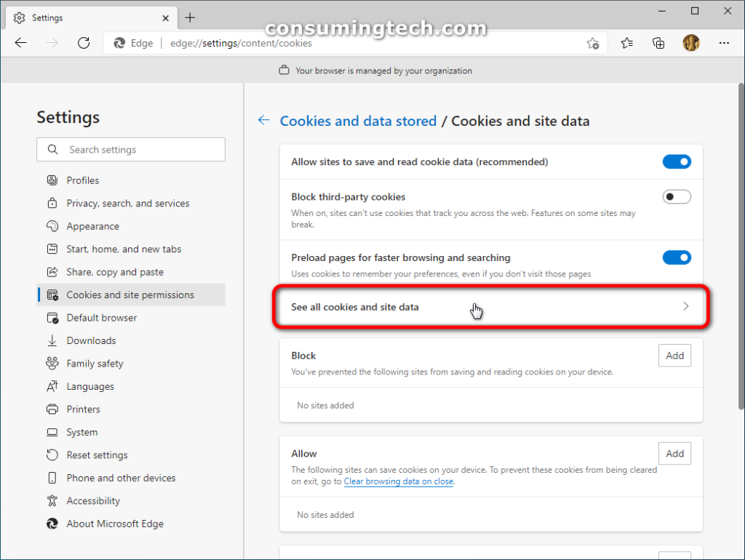Open the profile avatar menu
The height and width of the screenshot is (560, 745).
click(x=691, y=43)
